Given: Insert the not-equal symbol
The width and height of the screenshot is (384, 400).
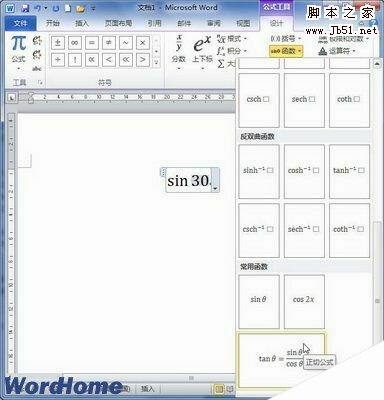Looking at the screenshot, I should 109,43.
